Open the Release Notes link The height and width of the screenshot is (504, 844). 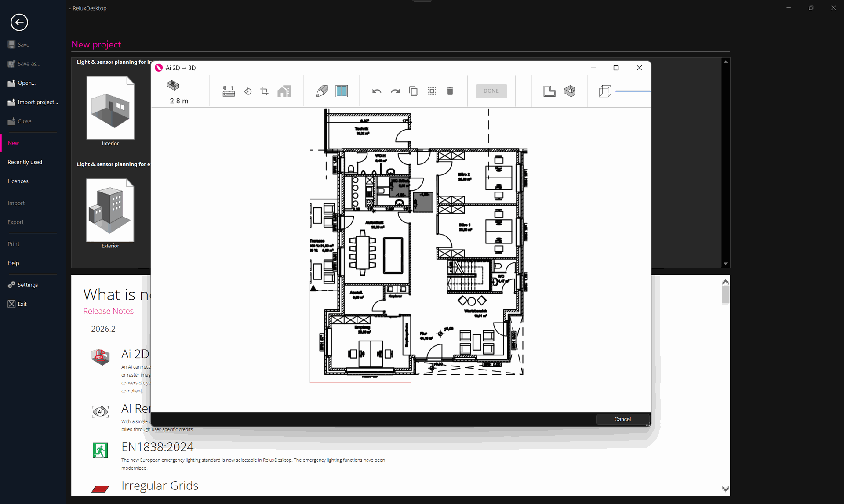(109, 311)
